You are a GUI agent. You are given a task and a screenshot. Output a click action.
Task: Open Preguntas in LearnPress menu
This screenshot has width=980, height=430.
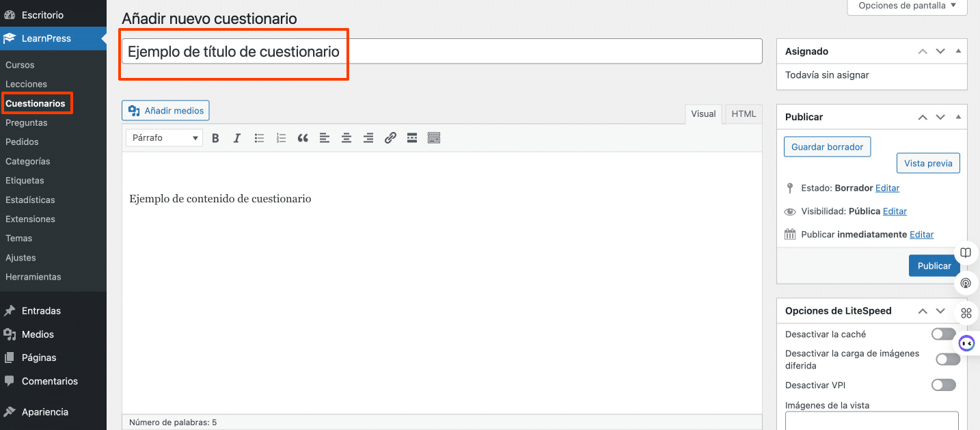click(27, 123)
